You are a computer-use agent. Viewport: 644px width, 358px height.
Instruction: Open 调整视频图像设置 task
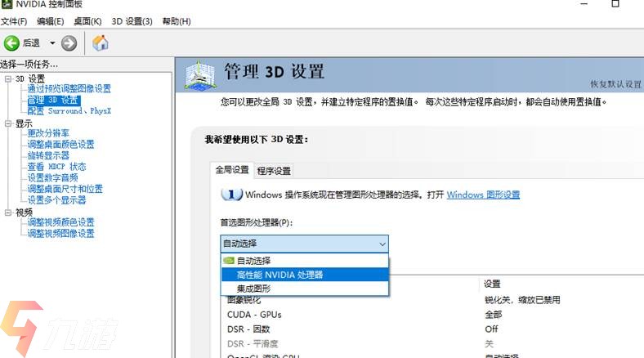(60, 233)
